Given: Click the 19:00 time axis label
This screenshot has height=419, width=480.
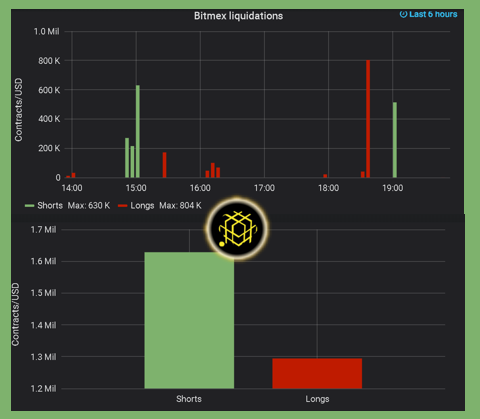Looking at the screenshot, I should click(393, 188).
